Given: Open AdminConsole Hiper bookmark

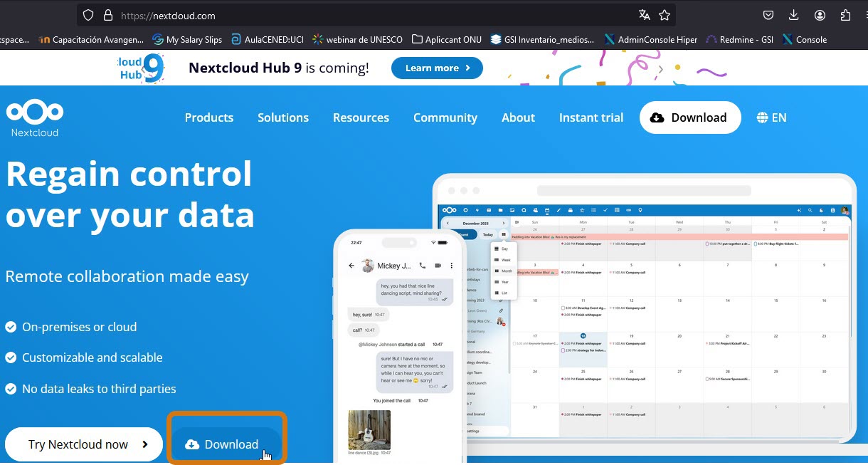Looking at the screenshot, I should click(650, 40).
